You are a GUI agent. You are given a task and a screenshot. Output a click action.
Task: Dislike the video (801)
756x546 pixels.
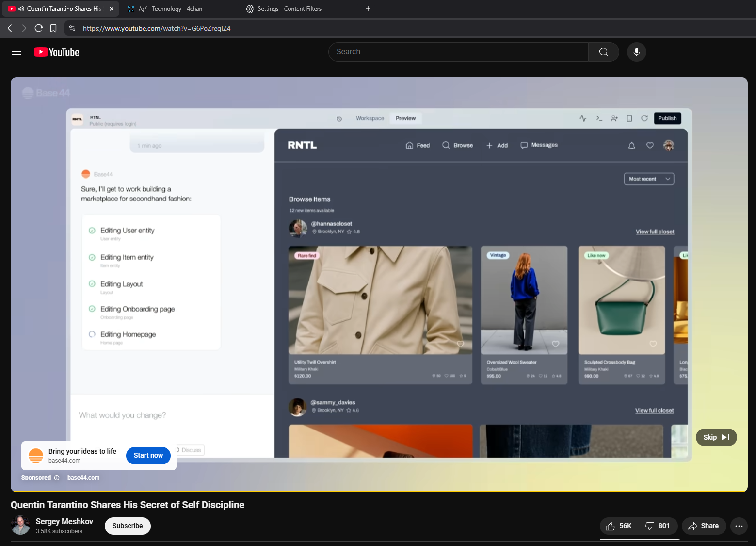point(658,526)
